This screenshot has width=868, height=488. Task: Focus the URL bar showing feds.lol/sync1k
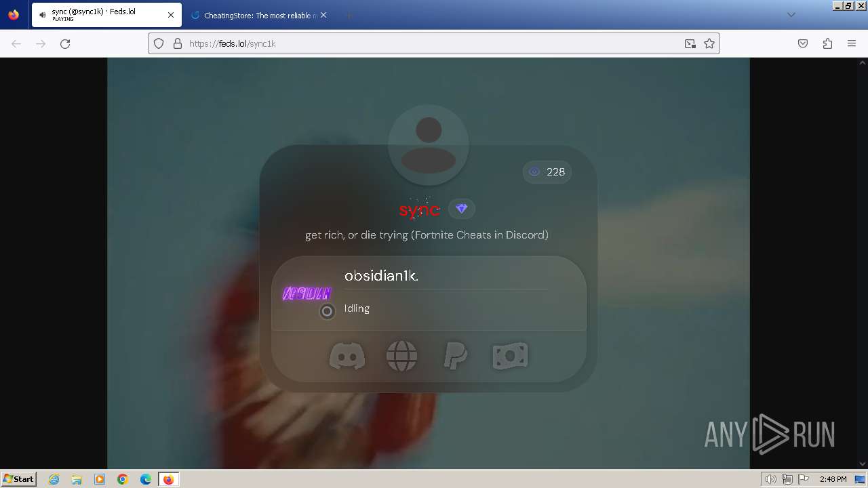click(434, 43)
